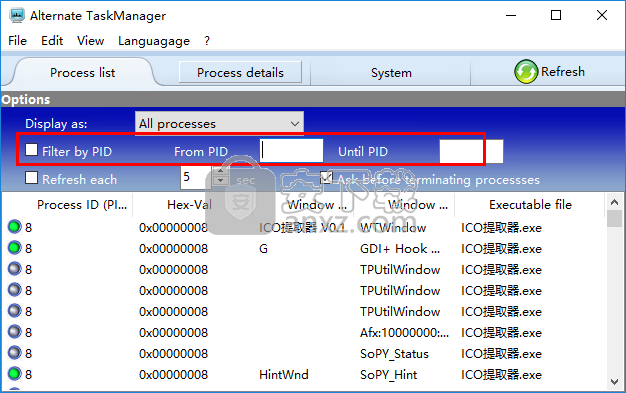Sort by Executable file column header
626x393 pixels.
click(x=530, y=205)
